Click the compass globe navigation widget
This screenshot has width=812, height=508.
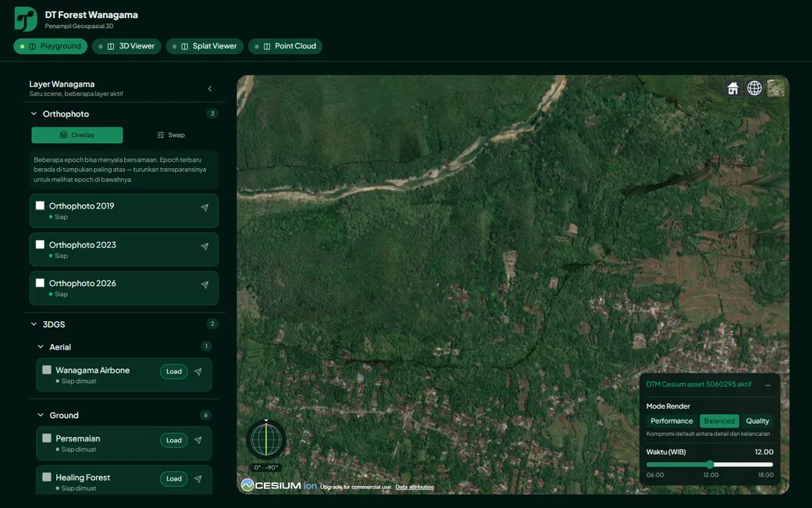pos(266,439)
